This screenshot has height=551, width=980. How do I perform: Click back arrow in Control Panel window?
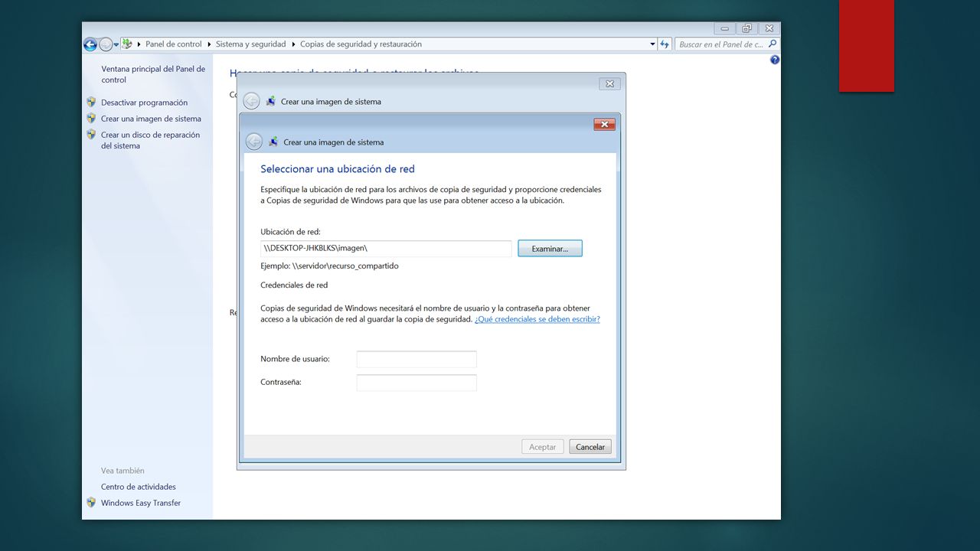point(90,44)
